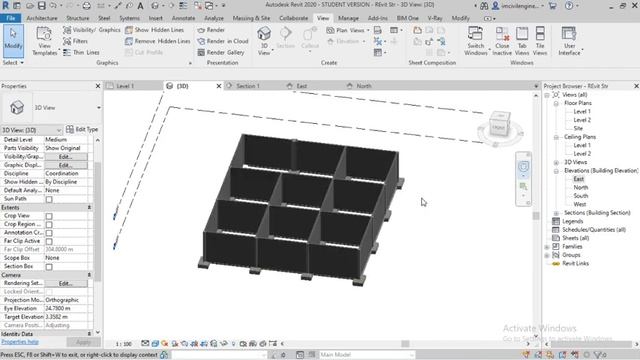Launch Render in Cloud

222,41
